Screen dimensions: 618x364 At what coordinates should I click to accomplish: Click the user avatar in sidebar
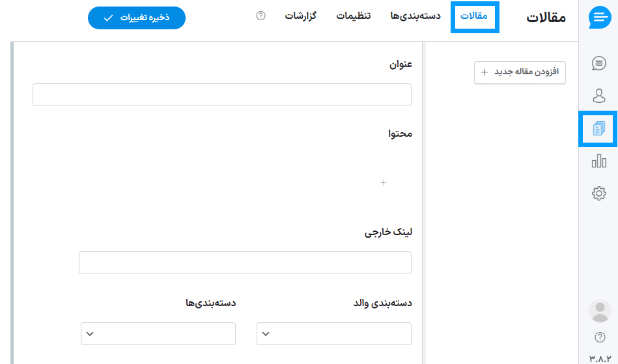pos(599,311)
